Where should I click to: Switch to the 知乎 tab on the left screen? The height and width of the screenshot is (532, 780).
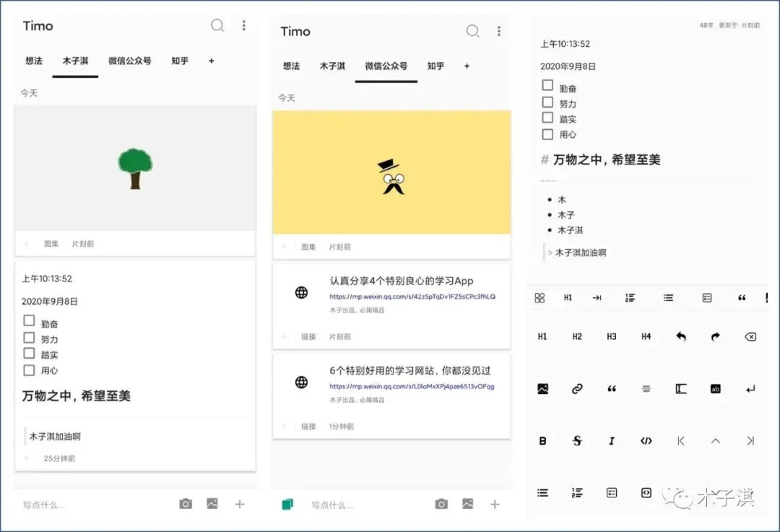point(180,61)
